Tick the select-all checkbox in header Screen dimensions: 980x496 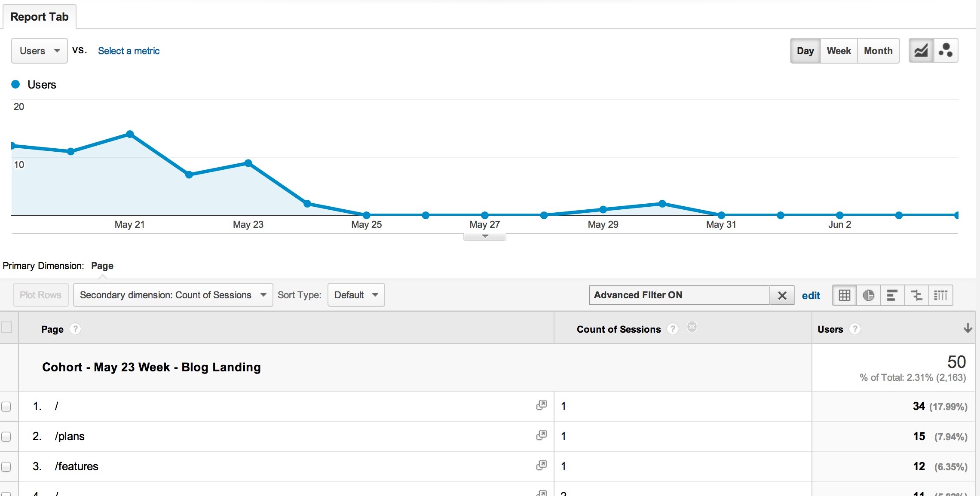tap(6, 328)
